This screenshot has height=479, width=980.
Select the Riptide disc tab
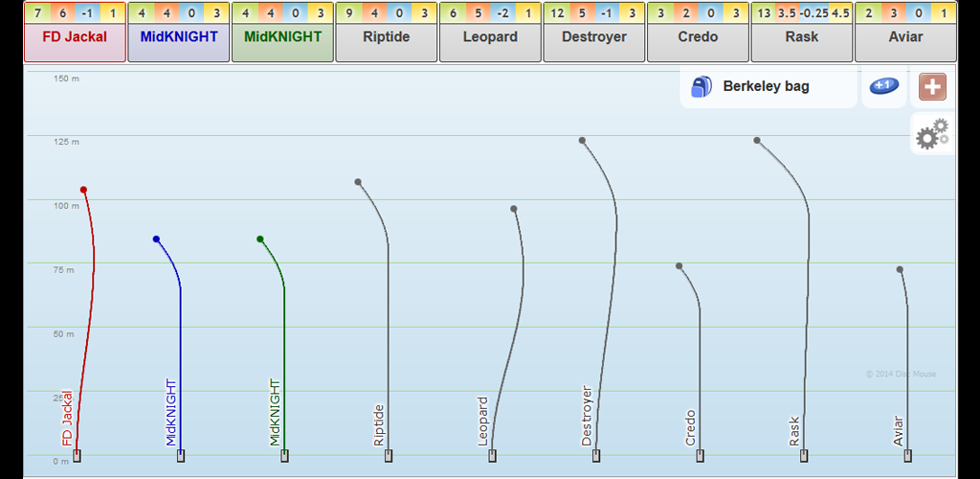[387, 42]
